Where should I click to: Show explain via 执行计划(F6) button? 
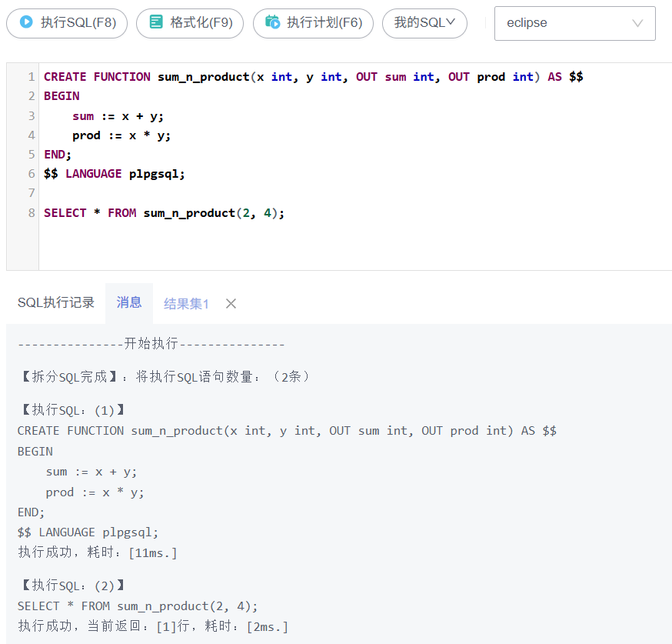pos(313,23)
